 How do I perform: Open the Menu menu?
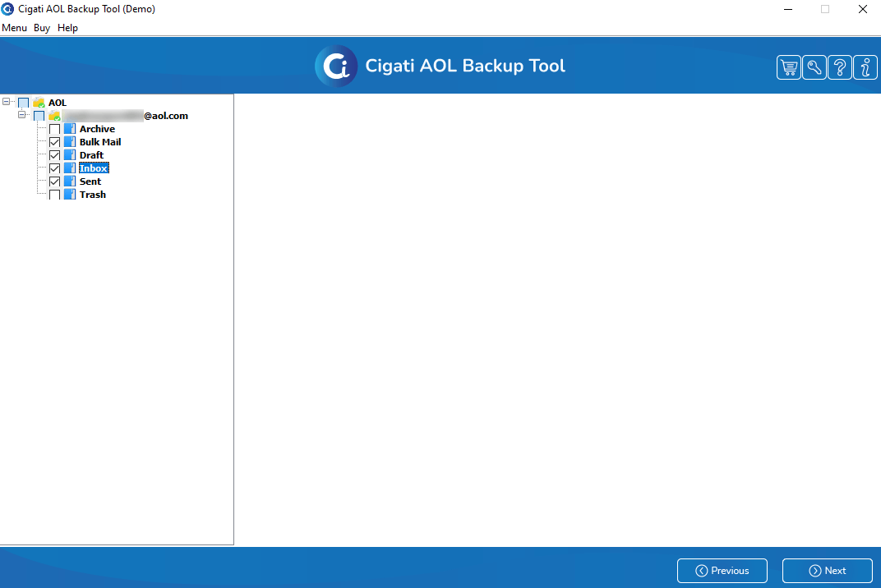[x=14, y=28]
